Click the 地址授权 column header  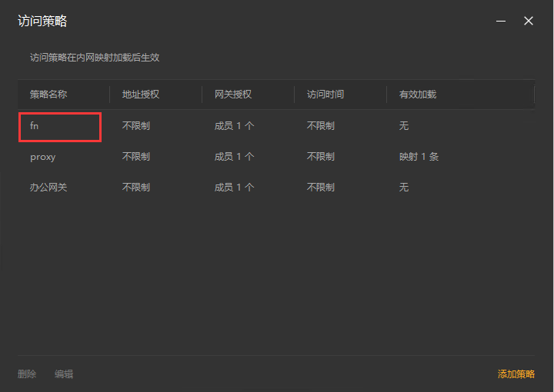[x=141, y=95]
